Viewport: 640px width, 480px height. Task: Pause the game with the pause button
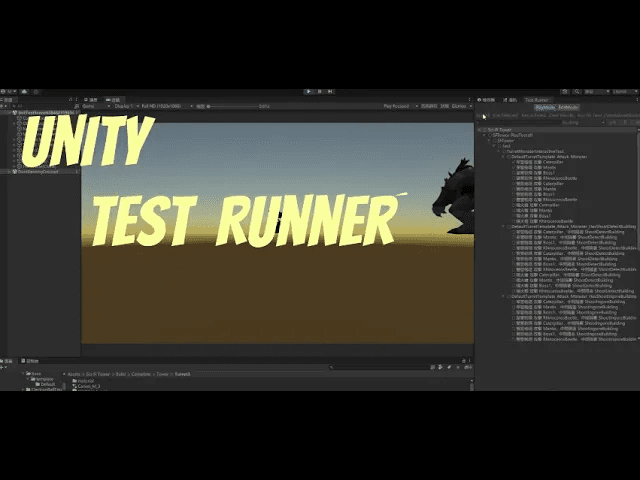pos(320,91)
